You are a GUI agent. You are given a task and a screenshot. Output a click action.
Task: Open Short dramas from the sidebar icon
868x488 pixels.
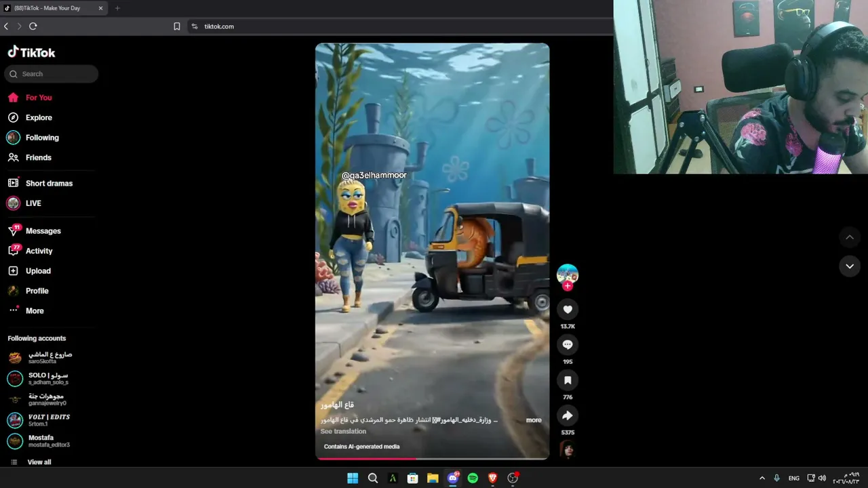[13, 183]
